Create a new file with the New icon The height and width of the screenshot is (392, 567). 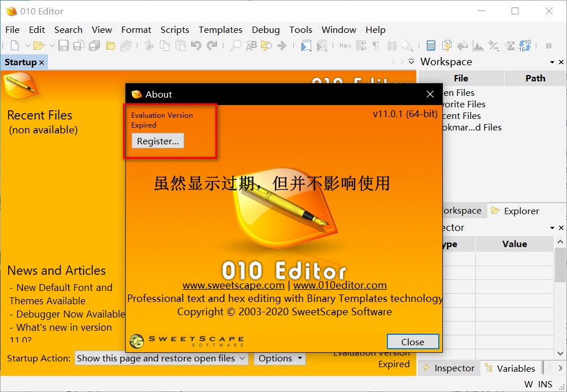[x=14, y=46]
